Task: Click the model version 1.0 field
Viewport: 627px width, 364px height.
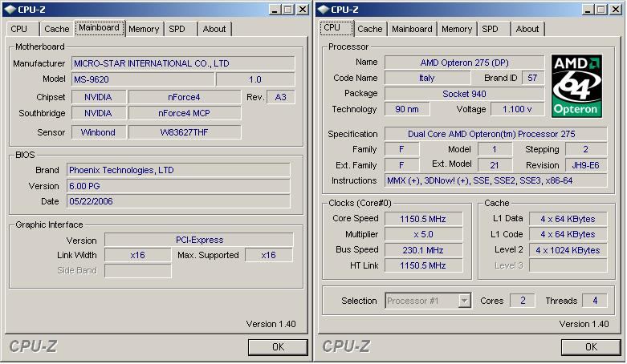Action: [255, 79]
